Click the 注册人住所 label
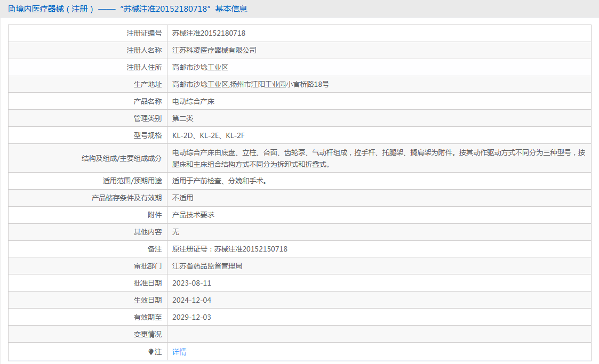 pos(144,67)
